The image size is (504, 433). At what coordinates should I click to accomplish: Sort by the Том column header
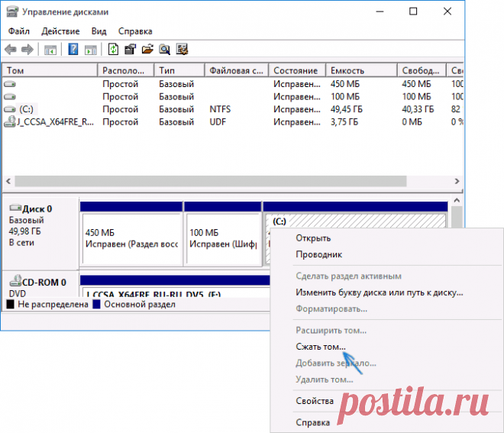pos(50,70)
